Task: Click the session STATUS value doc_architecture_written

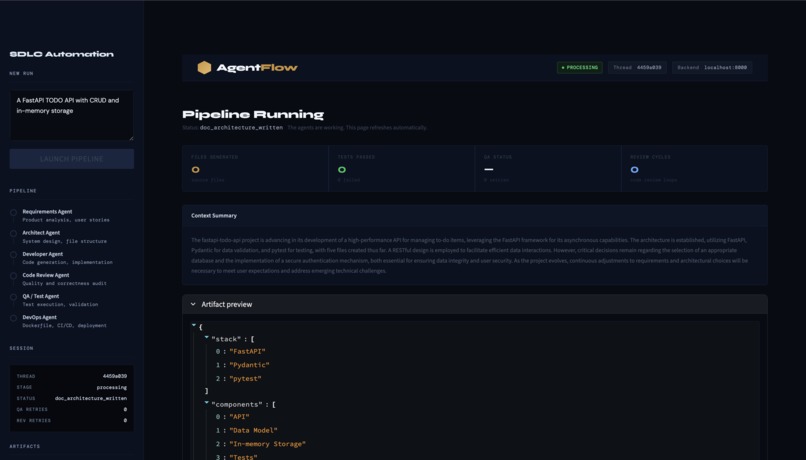Action: coord(91,398)
